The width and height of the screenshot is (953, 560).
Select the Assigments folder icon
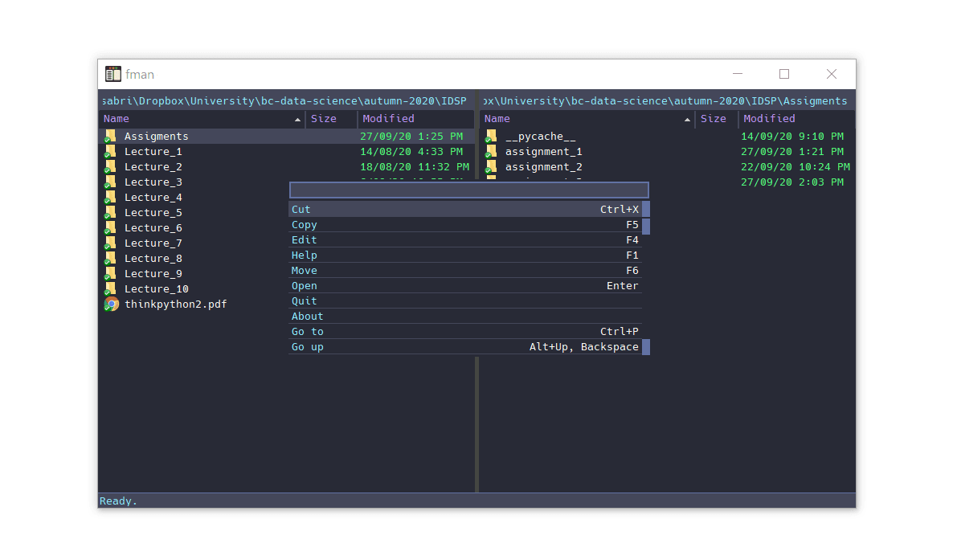click(x=110, y=137)
